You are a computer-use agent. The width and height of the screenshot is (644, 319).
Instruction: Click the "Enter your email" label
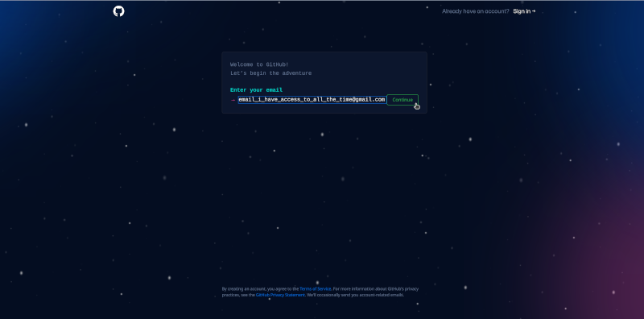tap(256, 90)
